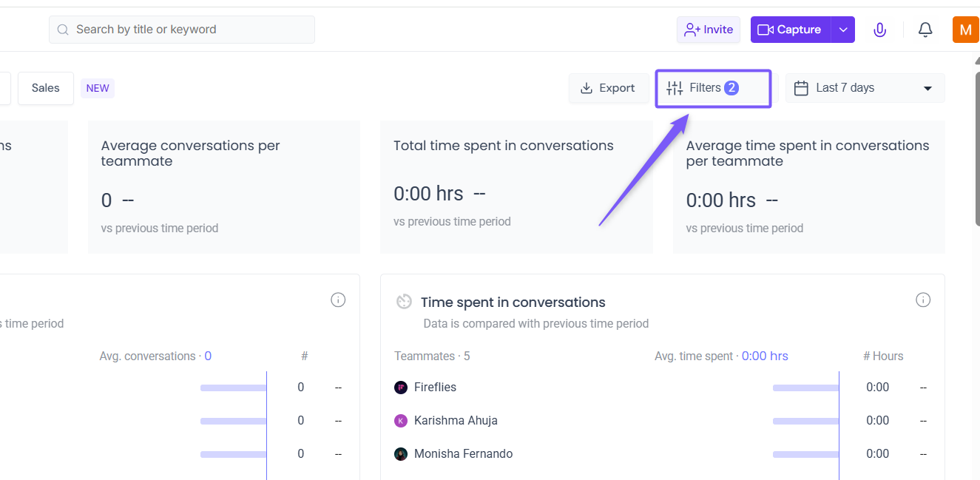
Task: Click the microphone icon in top bar
Action: point(879,30)
